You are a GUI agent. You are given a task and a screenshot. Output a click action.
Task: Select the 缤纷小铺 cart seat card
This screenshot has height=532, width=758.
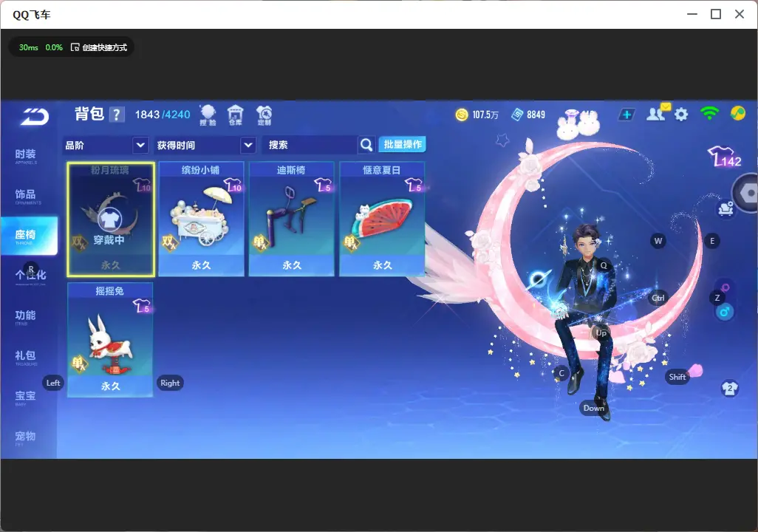coord(201,219)
